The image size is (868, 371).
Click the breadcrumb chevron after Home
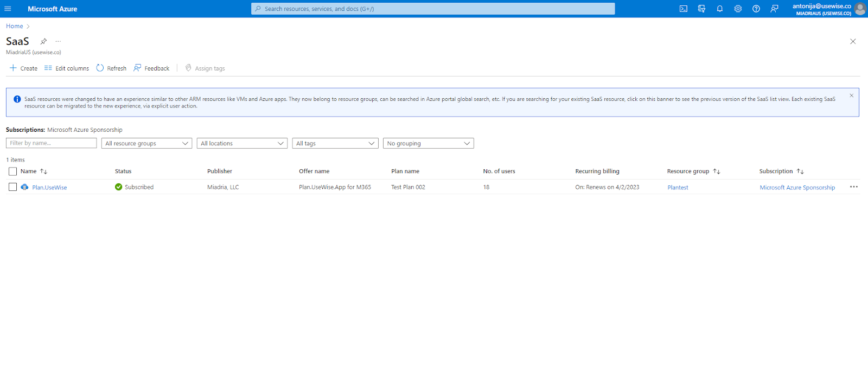click(x=28, y=26)
